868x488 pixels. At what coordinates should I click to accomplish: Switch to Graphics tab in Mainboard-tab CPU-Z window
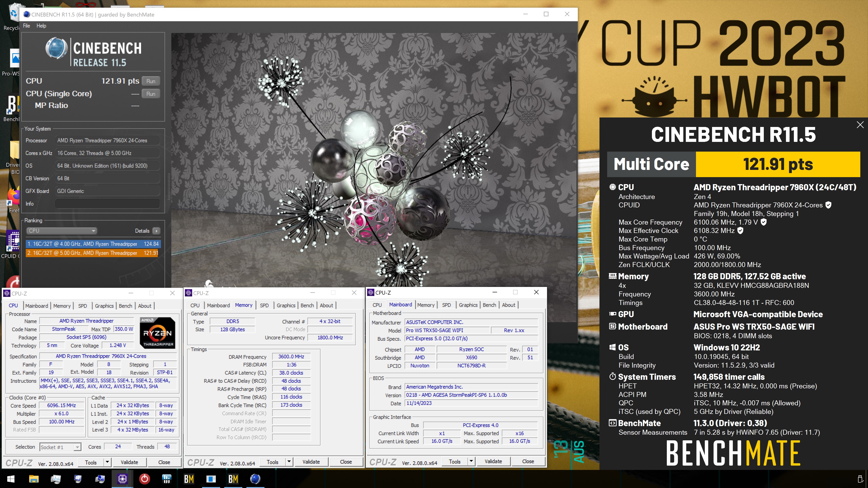[468, 305]
